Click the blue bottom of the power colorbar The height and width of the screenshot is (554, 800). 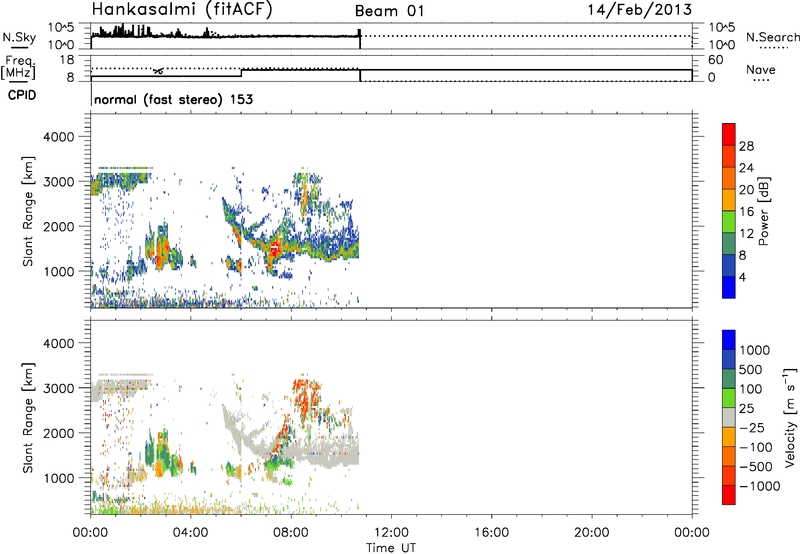click(729, 287)
